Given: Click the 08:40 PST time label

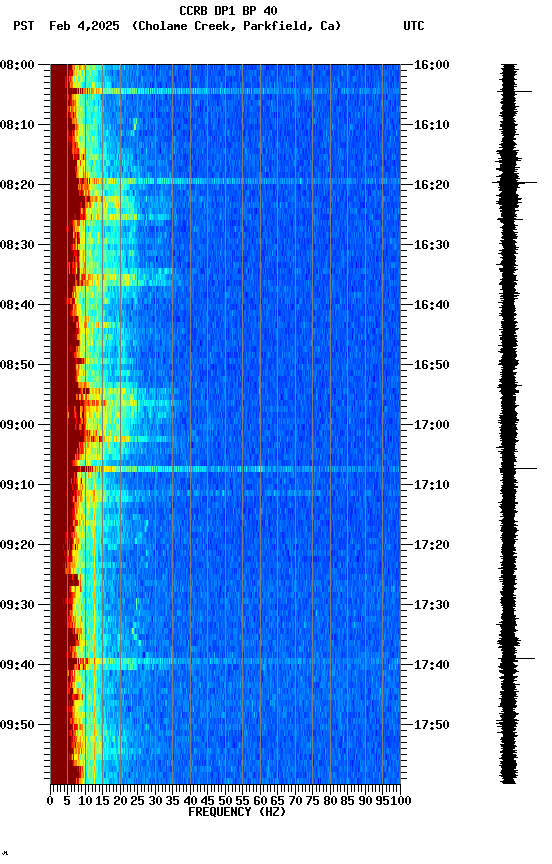Looking at the screenshot, I should pos(17,305).
